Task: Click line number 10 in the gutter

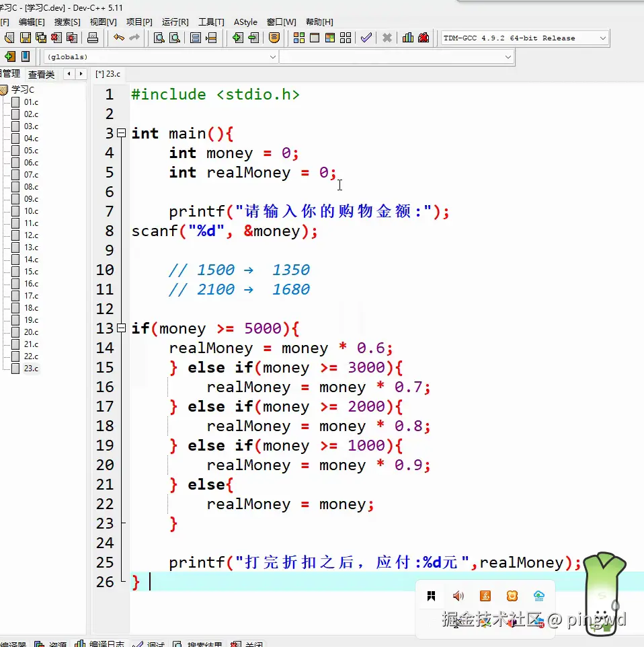Action: pos(105,270)
